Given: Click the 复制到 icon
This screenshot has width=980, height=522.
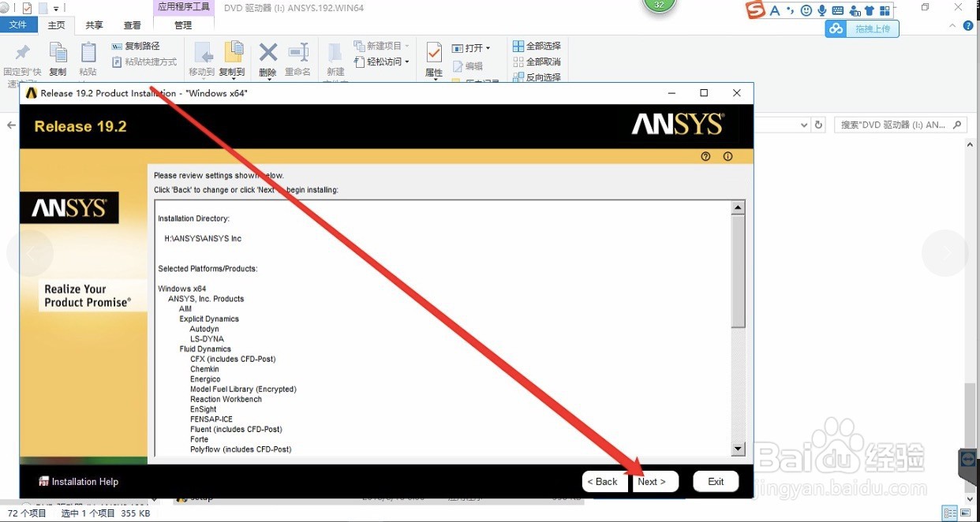Looking at the screenshot, I should click(233, 52).
